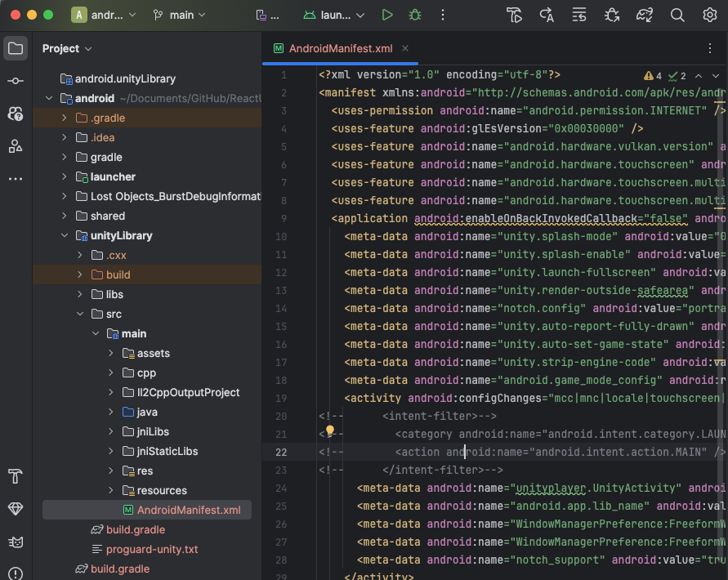Click line number 22 in gutter
728x580 pixels.
(281, 453)
